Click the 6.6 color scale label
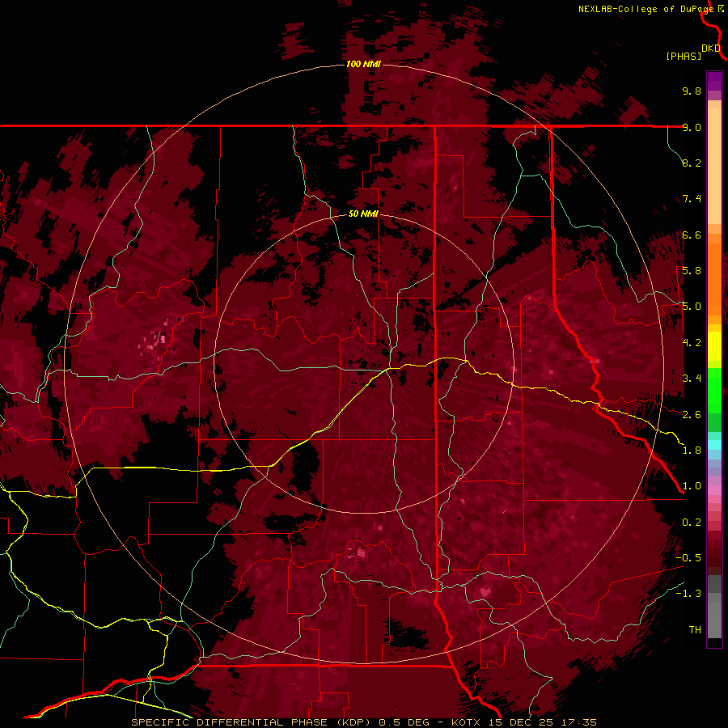 pos(692,235)
